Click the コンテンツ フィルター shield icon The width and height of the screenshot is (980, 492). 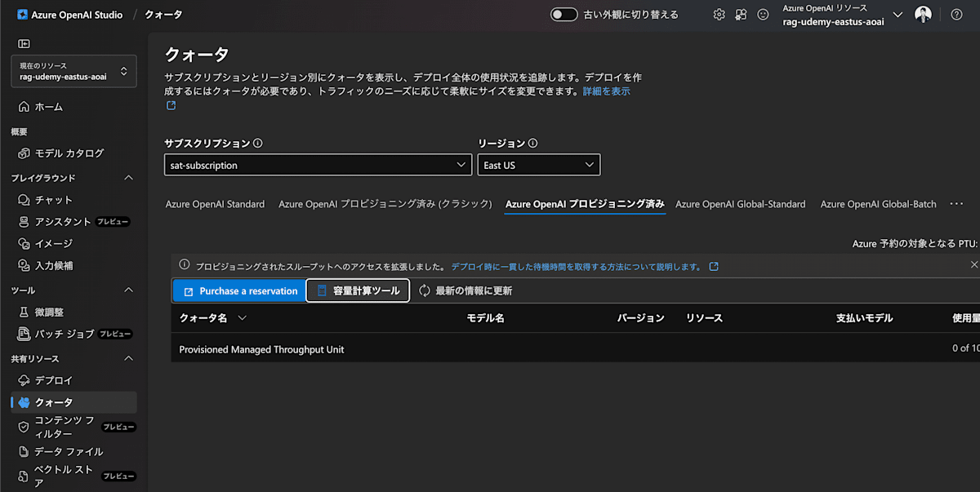pos(24,427)
